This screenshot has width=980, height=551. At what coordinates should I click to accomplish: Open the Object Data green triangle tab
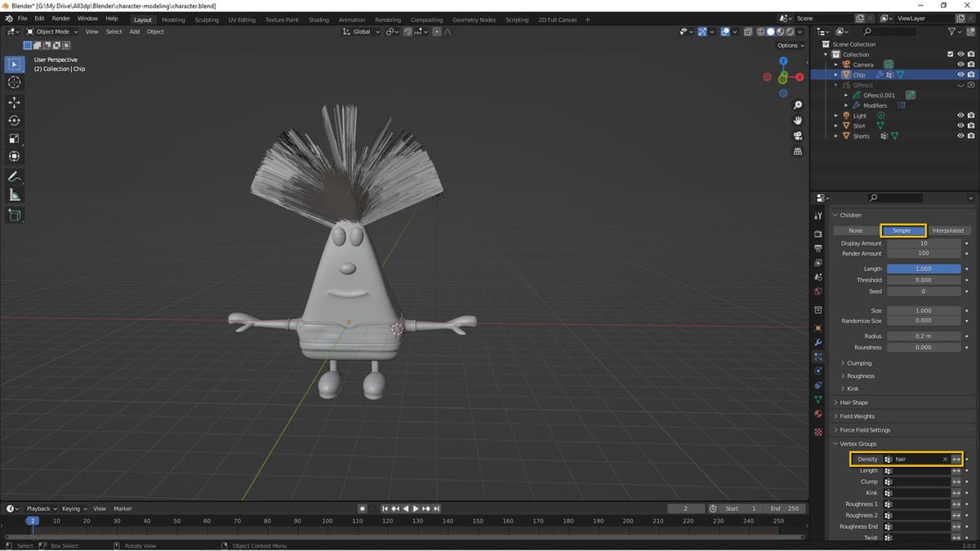pyautogui.click(x=818, y=399)
